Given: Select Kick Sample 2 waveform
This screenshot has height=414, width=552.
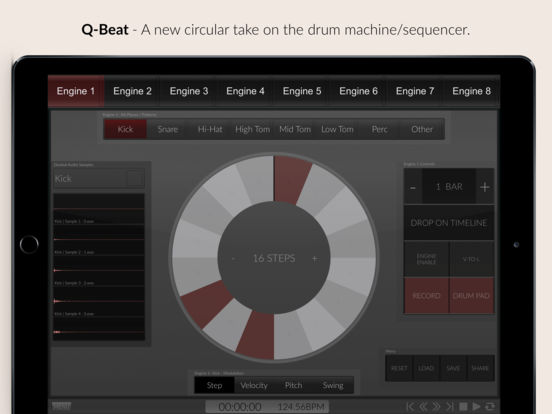Looking at the screenshot, I should click(x=99, y=239).
